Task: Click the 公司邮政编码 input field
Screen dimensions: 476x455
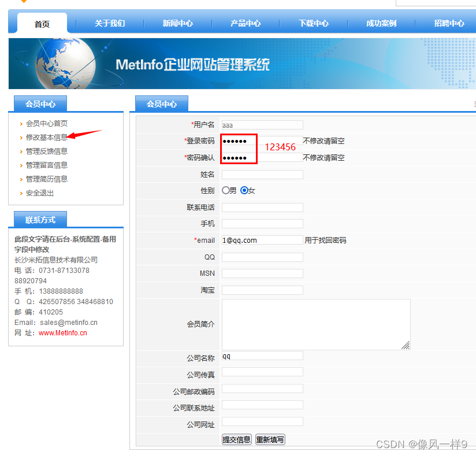Action: pos(262,389)
